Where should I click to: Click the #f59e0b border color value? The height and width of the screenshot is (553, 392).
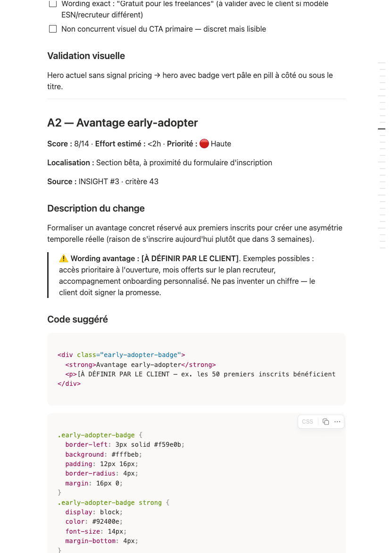pos(169,445)
